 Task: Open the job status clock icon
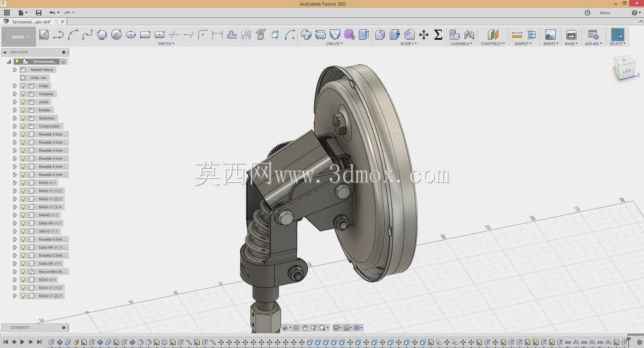[x=588, y=13]
